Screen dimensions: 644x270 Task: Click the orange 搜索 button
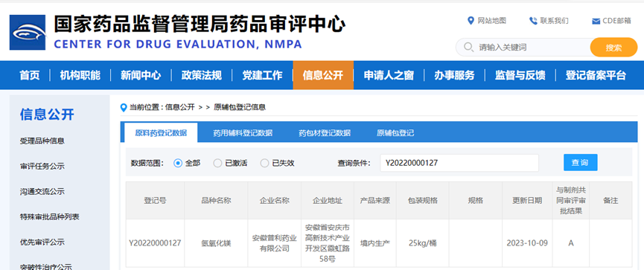coord(613,47)
